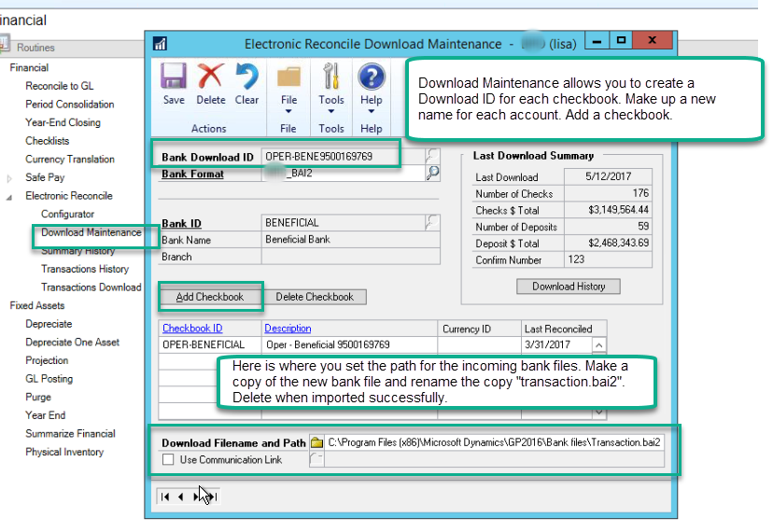The height and width of the screenshot is (532, 773).
Task: Open the Download History button
Action: [x=569, y=287]
